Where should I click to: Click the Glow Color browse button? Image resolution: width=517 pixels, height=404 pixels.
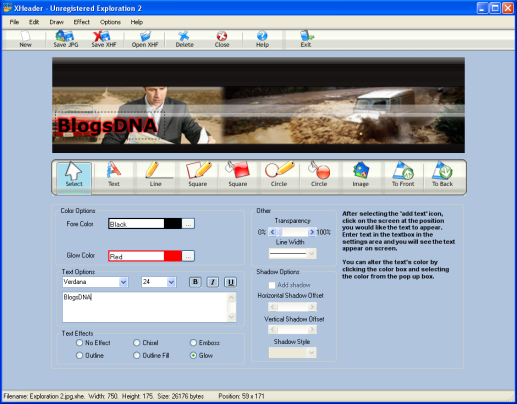coord(188,256)
